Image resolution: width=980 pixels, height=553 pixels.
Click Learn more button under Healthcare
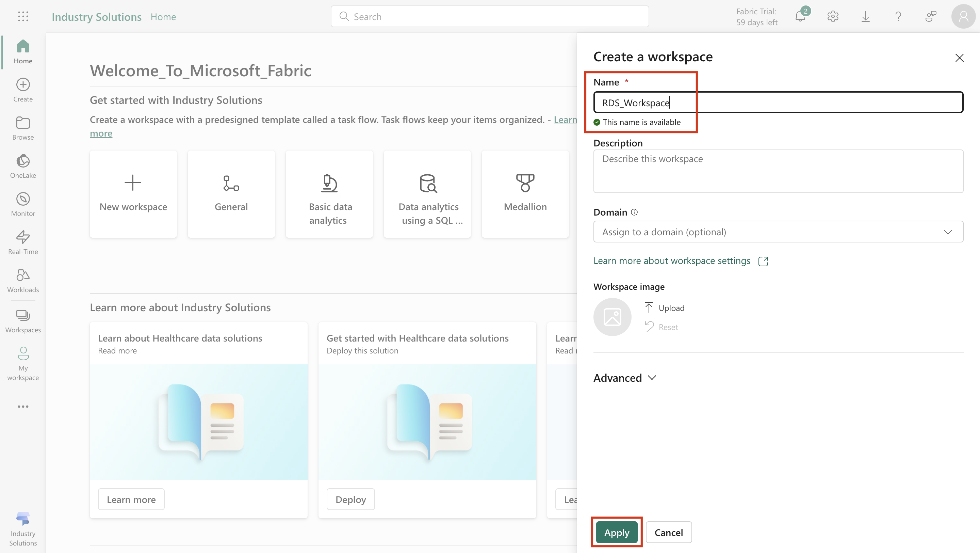pyautogui.click(x=131, y=499)
